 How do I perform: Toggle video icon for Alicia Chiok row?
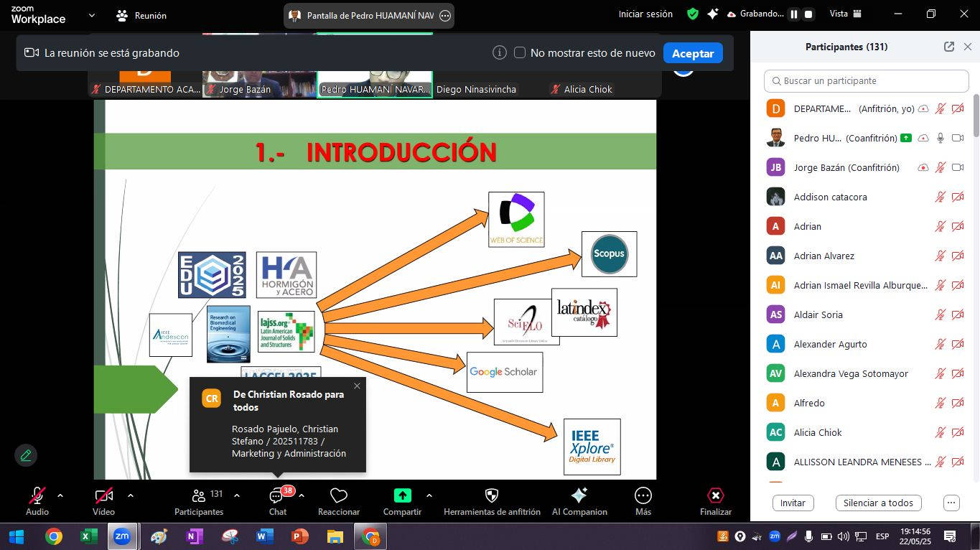958,432
